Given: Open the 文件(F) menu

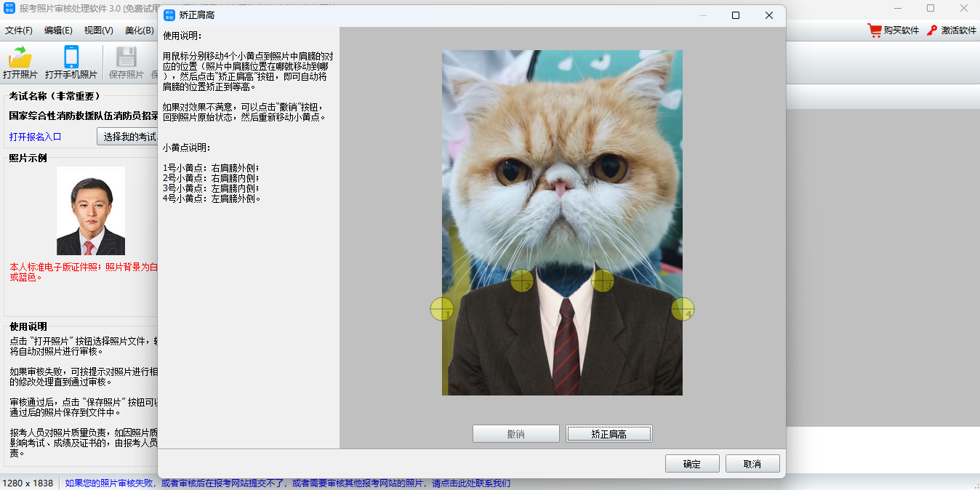Looking at the screenshot, I should (19, 31).
